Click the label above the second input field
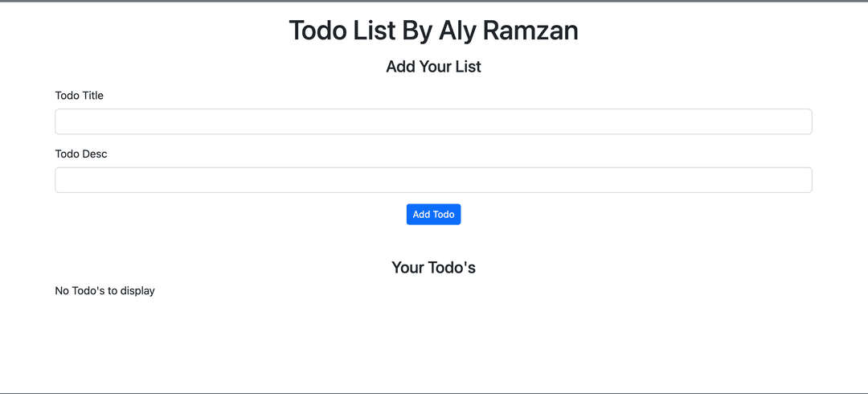Image resolution: width=868 pixels, height=394 pixels. 81,154
